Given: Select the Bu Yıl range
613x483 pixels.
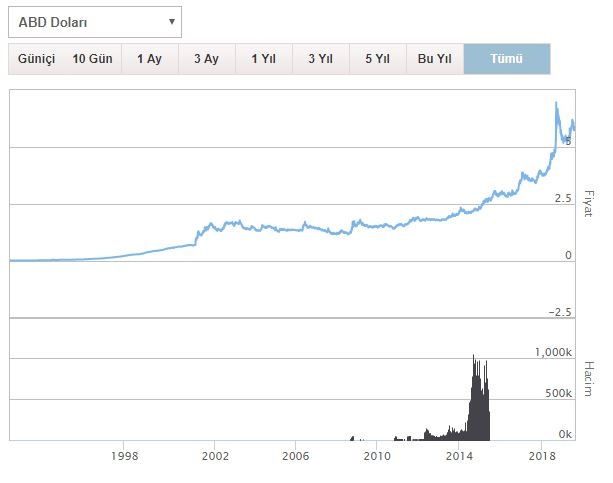Looking at the screenshot, I should coord(435,58).
